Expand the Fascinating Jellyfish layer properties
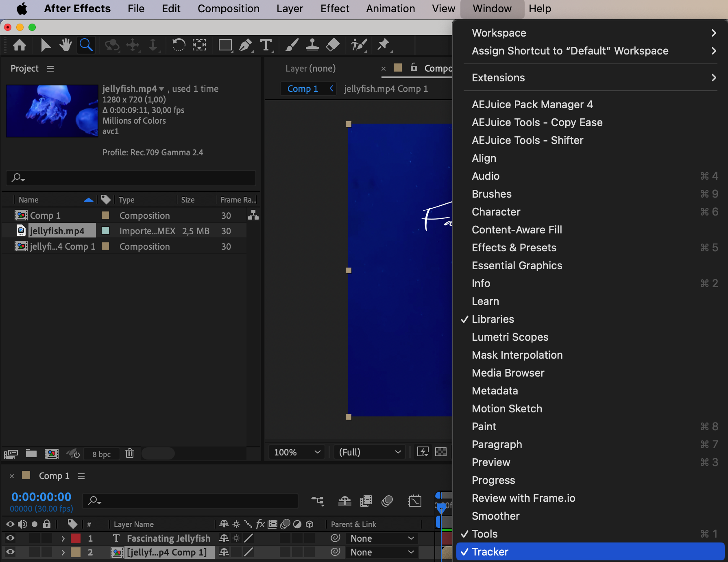 pyautogui.click(x=63, y=538)
